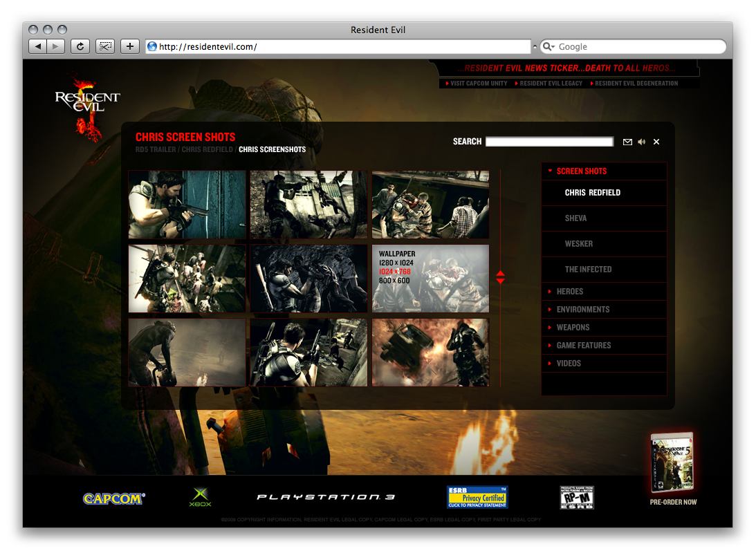Screen dimensions: 756x553
Task: Select SHEVA in the side menu
Action: [x=604, y=218]
